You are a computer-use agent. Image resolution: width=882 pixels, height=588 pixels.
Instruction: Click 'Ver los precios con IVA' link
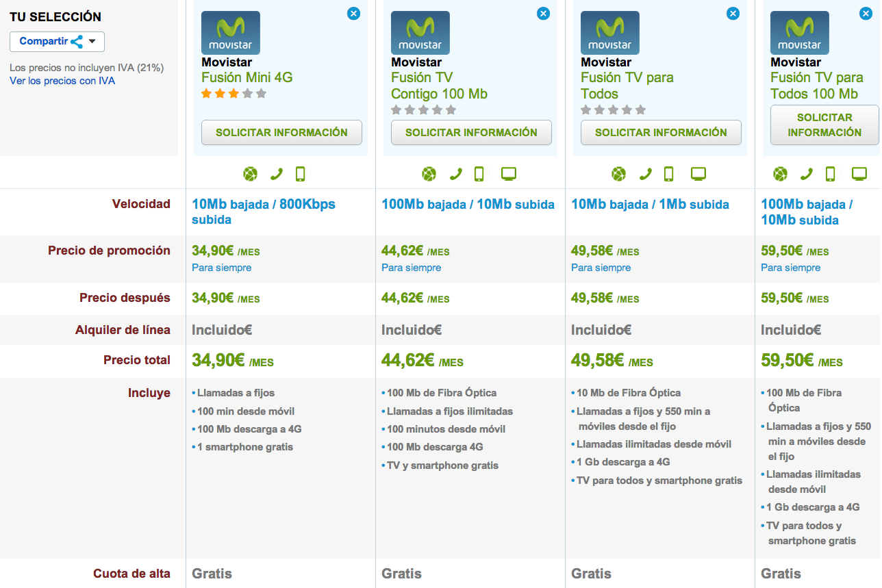(62, 81)
